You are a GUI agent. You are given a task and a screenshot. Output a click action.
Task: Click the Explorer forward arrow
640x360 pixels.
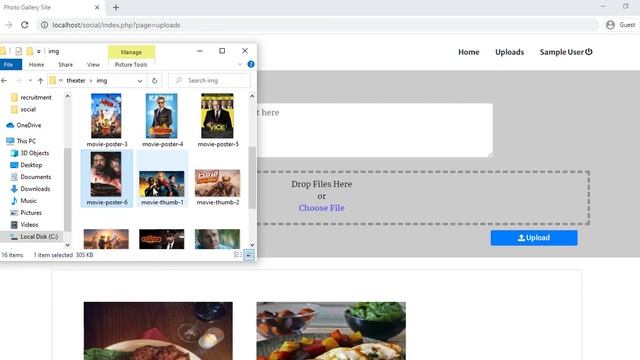coord(18,81)
